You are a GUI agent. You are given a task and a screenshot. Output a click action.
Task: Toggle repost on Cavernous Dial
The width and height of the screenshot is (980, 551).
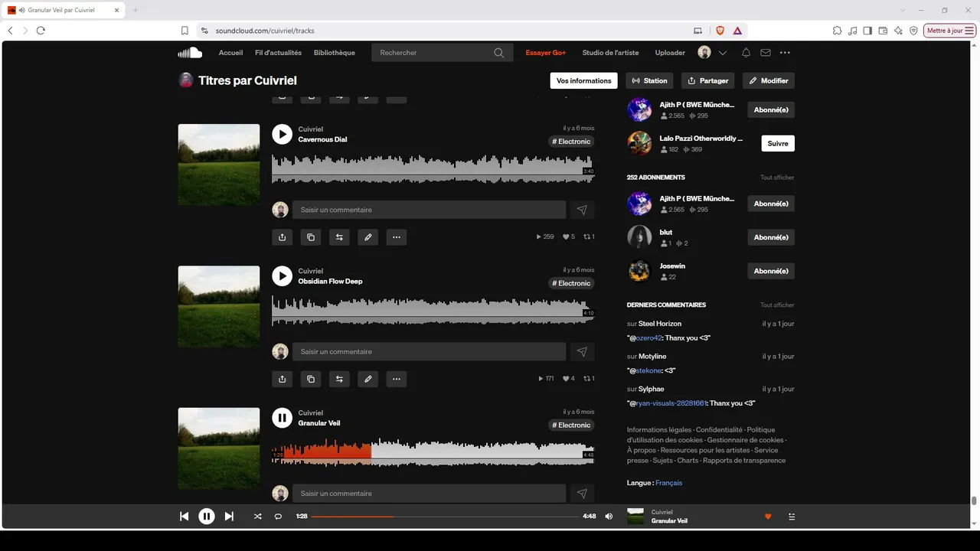(339, 237)
